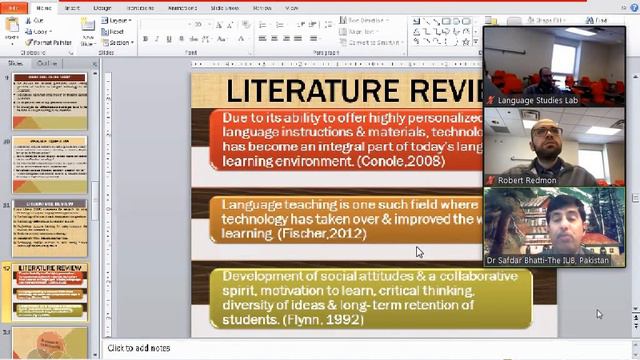640x360 pixels.
Task: Switch to the Design tab
Action: (x=102, y=8)
